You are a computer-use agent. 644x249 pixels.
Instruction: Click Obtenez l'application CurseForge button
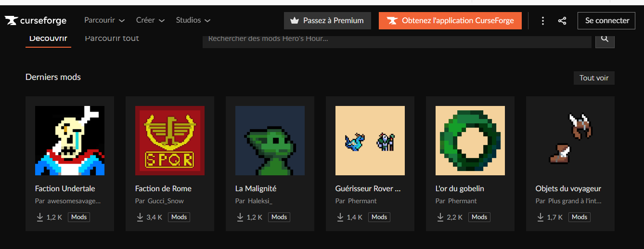tap(450, 21)
